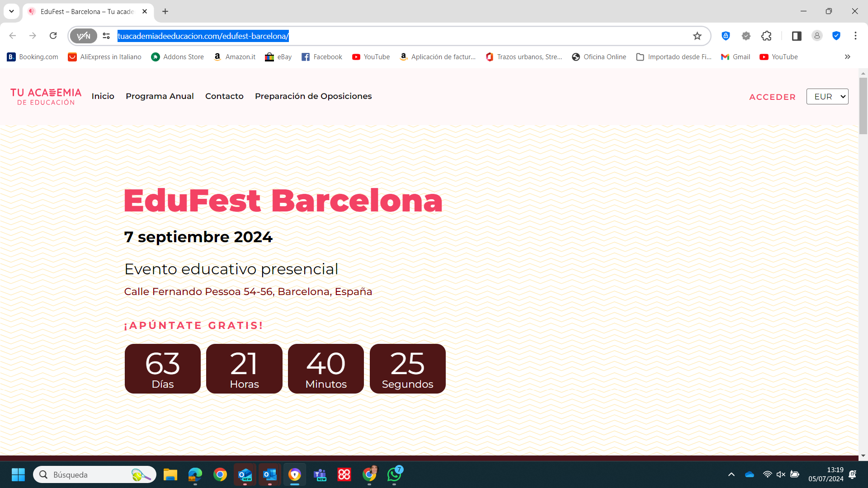Toggle the browser ad blocker icon
This screenshot has height=488, width=868.
coord(836,36)
